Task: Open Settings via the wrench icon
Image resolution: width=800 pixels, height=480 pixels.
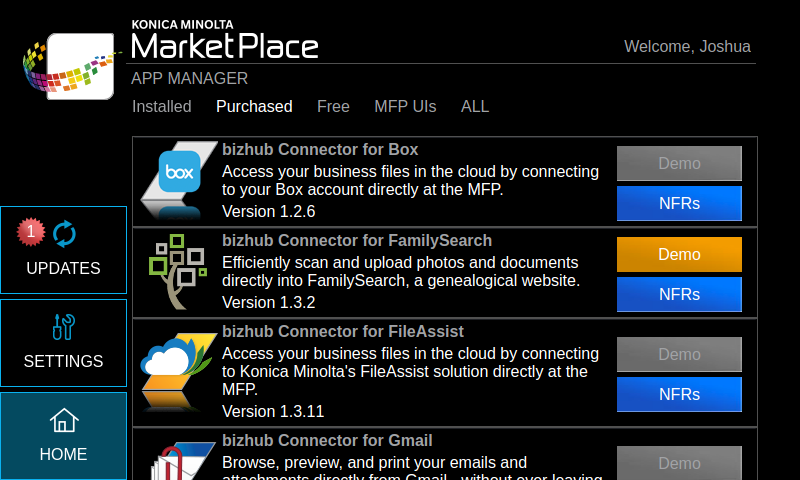Action: point(63,327)
